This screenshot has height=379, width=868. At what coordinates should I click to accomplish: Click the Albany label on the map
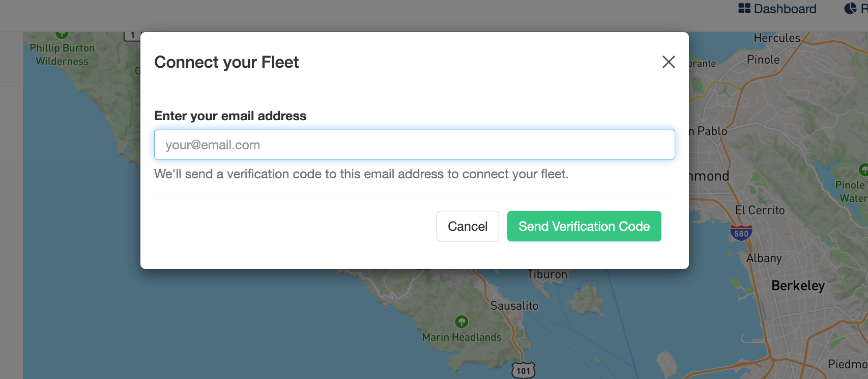[x=764, y=258]
